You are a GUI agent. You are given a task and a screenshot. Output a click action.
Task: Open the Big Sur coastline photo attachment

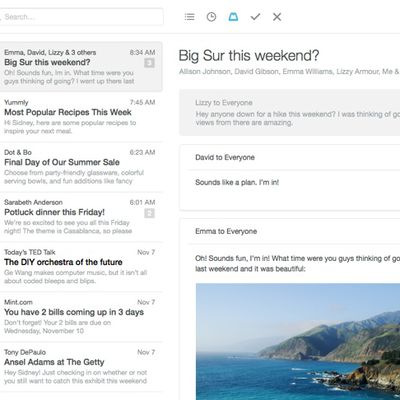298,342
